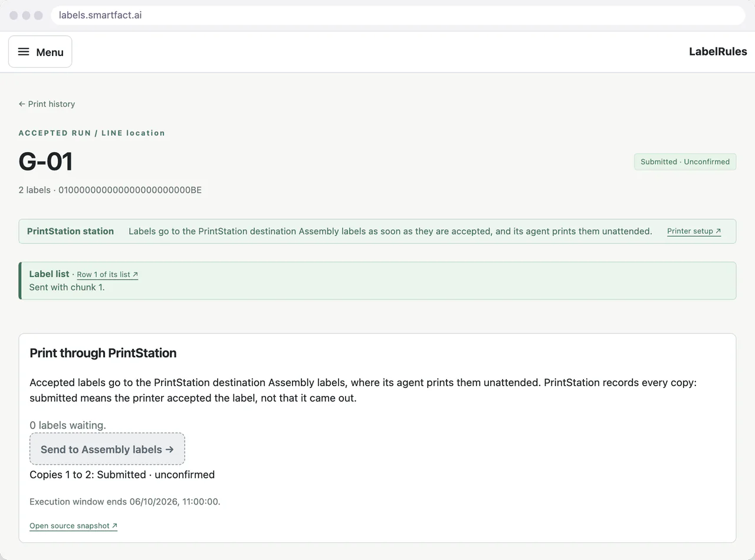Click the browser address bar
755x560 pixels.
pyautogui.click(x=398, y=15)
